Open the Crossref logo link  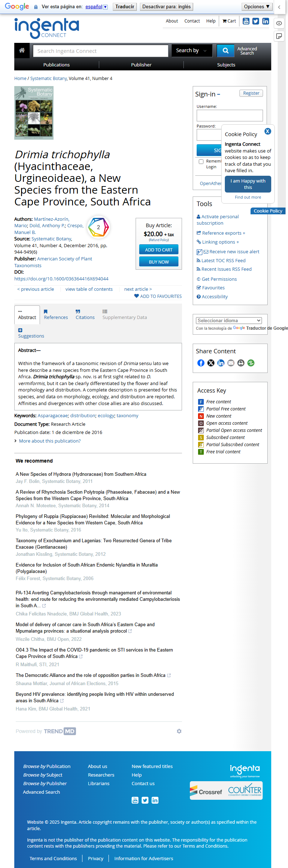click(206, 792)
